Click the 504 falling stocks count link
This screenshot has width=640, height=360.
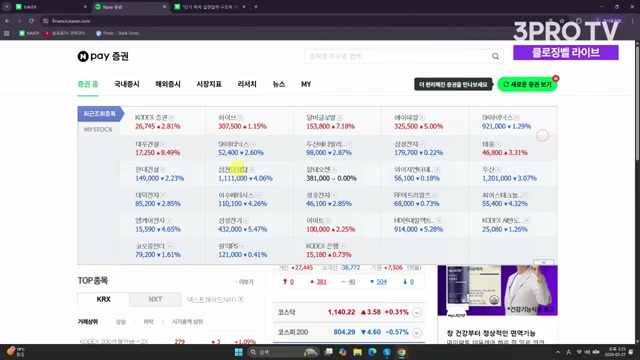pyautogui.click(x=382, y=282)
